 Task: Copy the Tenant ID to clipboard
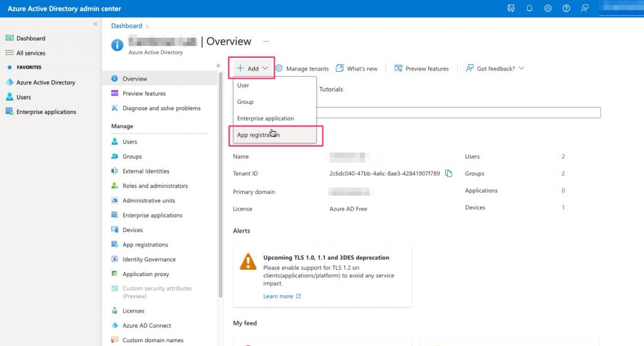[x=448, y=174]
